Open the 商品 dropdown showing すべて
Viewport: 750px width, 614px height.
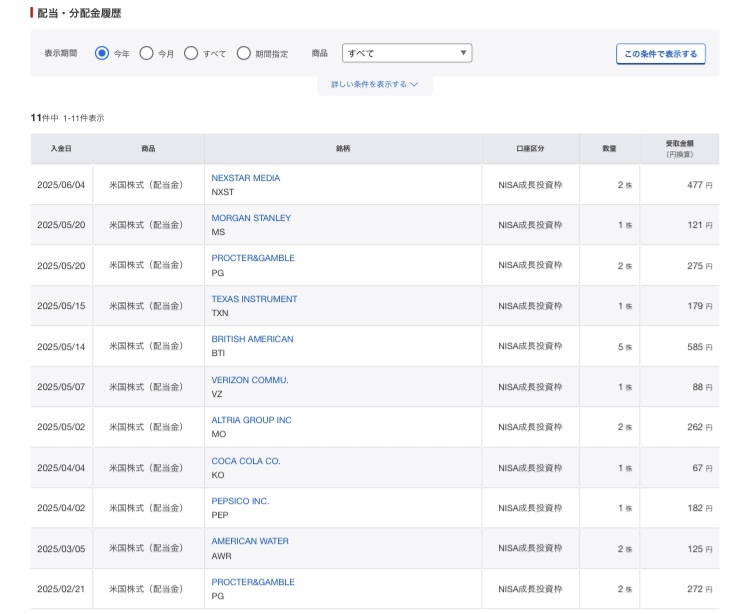(407, 53)
